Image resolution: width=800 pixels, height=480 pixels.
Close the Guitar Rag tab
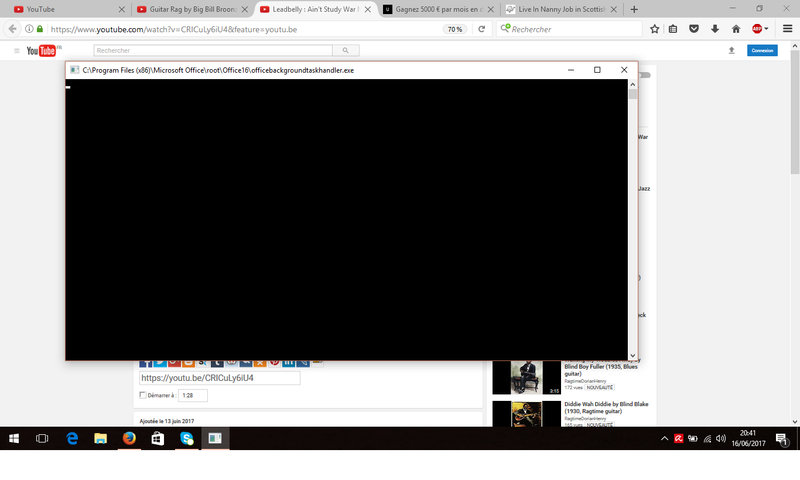tap(245, 9)
